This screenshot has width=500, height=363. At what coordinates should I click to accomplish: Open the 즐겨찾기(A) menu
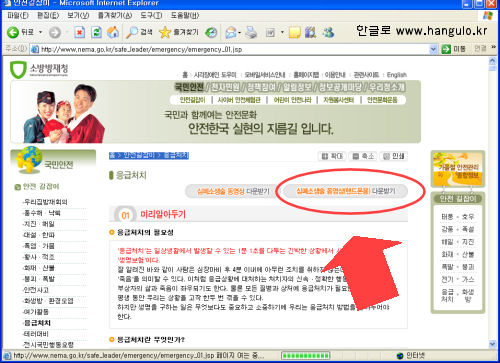tap(115, 15)
